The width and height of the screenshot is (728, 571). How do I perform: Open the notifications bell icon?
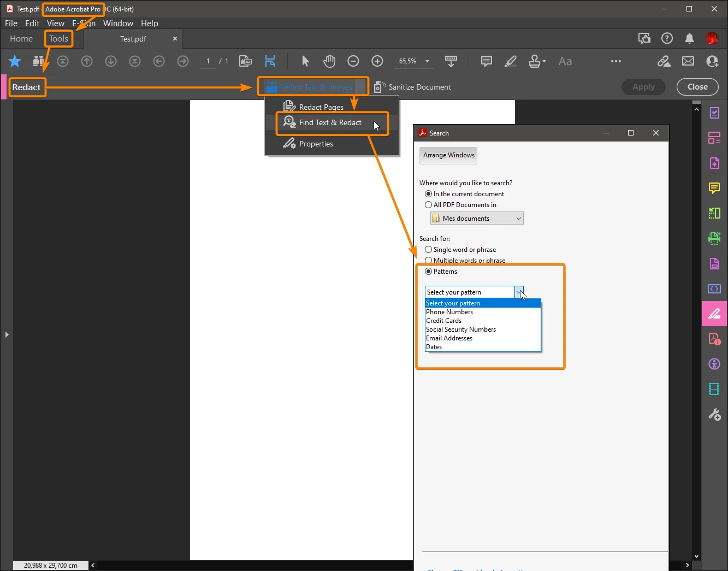point(689,38)
